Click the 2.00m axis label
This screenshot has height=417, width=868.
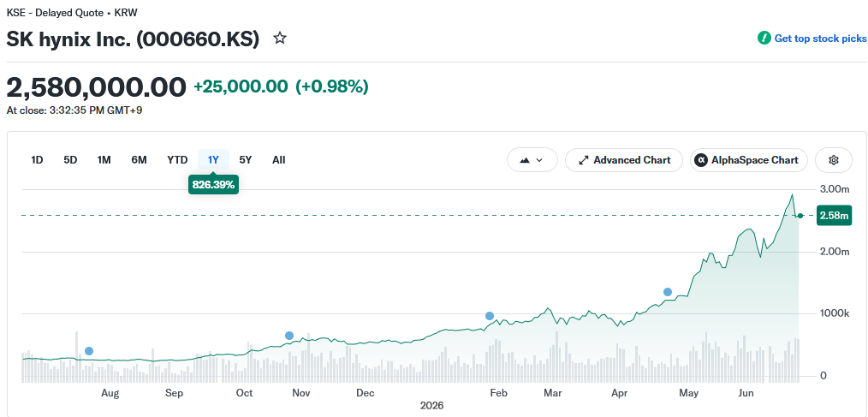[x=835, y=252]
